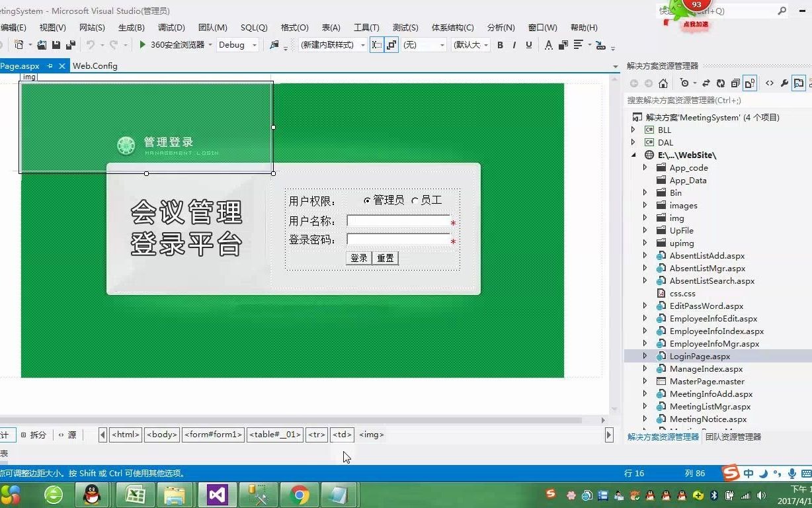The height and width of the screenshot is (508, 812).
Task: Select the <table#_01> tag in the tag navigator
Action: coord(274,435)
